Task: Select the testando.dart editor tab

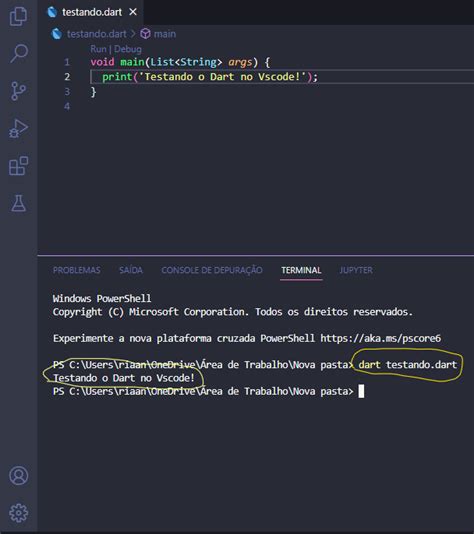Action: point(90,12)
